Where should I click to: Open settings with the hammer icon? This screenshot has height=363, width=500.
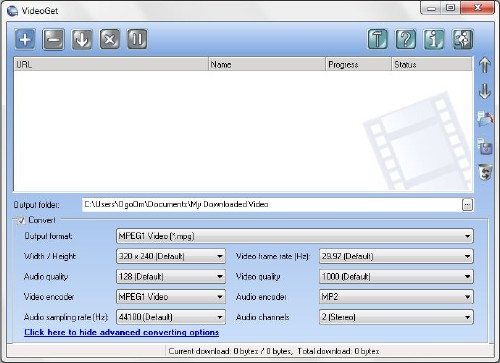(x=378, y=39)
